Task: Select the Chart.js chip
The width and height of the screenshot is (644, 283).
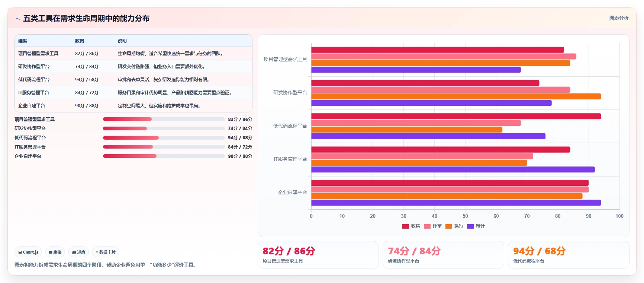Action: [28, 252]
